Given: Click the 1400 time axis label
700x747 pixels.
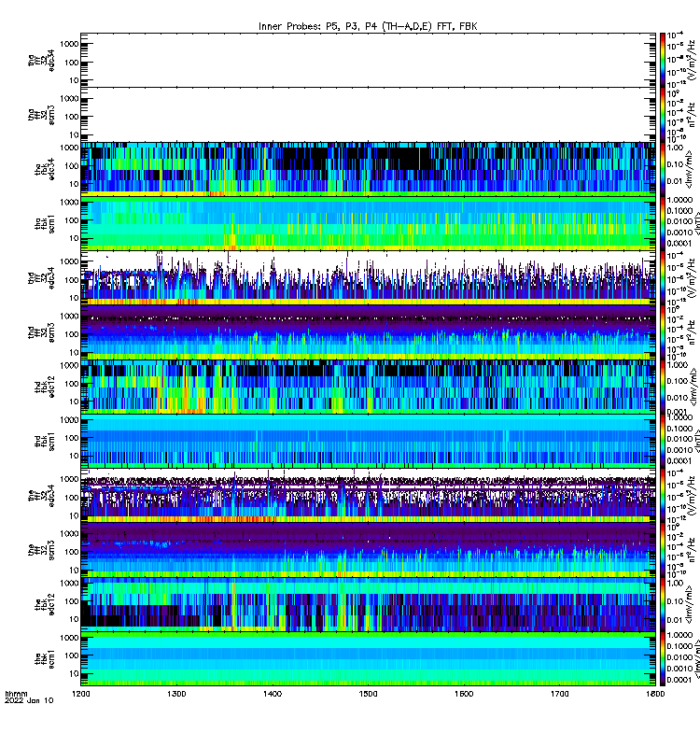Looking at the screenshot, I should pyautogui.click(x=273, y=694).
